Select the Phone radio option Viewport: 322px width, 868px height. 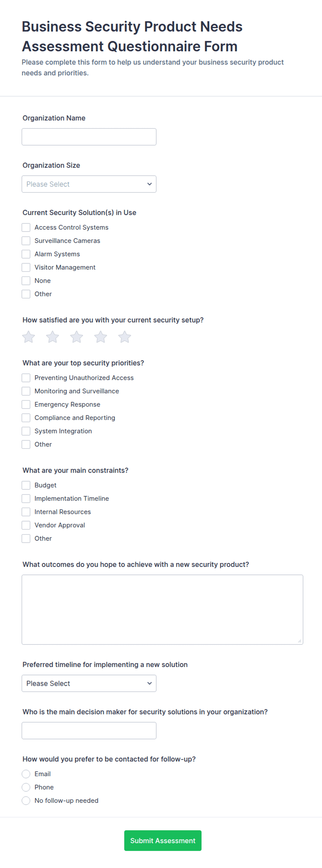click(x=26, y=787)
